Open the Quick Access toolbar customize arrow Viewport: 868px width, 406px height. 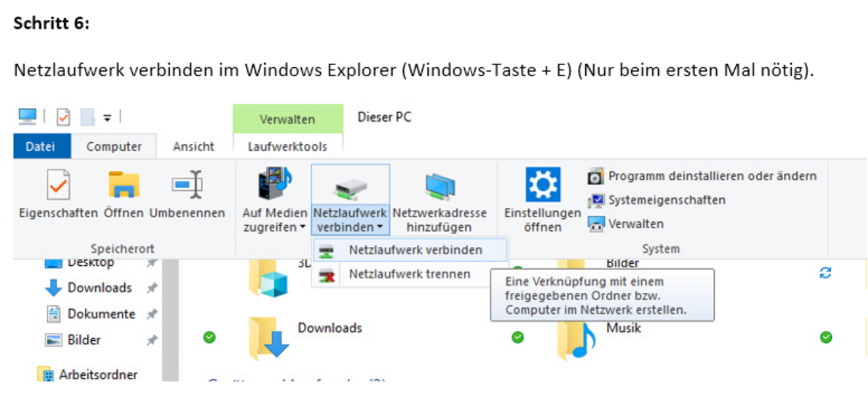pyautogui.click(x=107, y=118)
